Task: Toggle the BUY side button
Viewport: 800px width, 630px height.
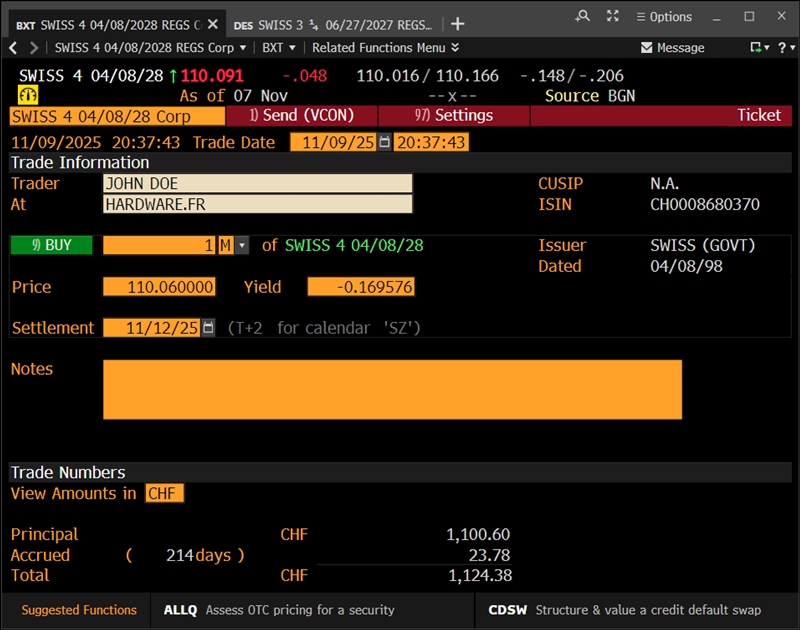Action: (51, 245)
